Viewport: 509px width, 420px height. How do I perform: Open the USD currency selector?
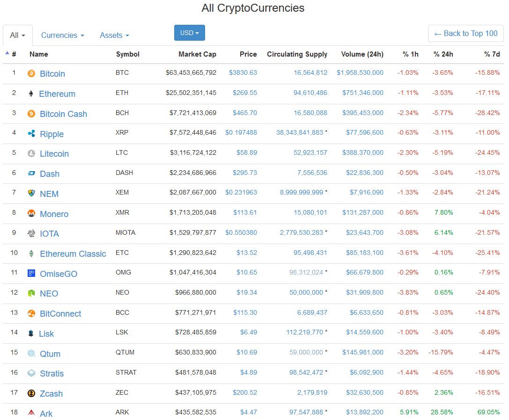coord(190,33)
